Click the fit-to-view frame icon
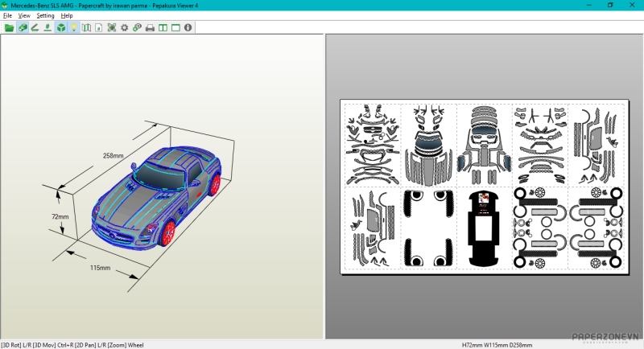Image resolution: width=644 pixels, height=349 pixels. [x=112, y=27]
